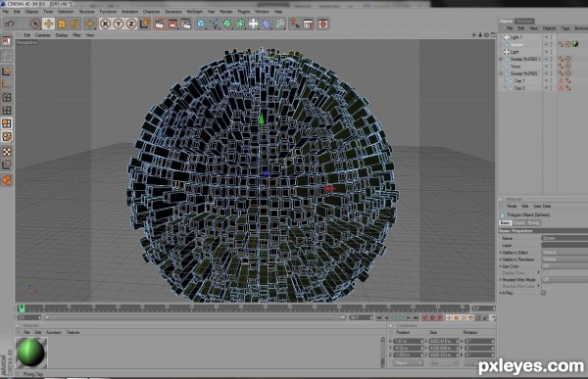The image size is (588, 379).
Task: Open the Use Color dropdown
Action: 564,266
